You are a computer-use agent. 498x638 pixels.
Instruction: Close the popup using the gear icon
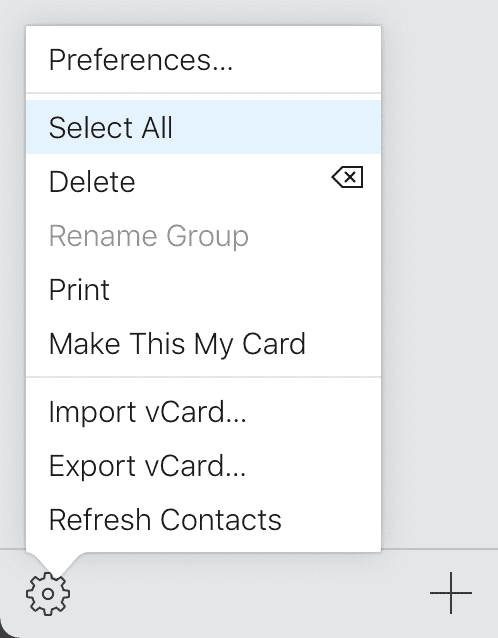pyautogui.click(x=48, y=594)
